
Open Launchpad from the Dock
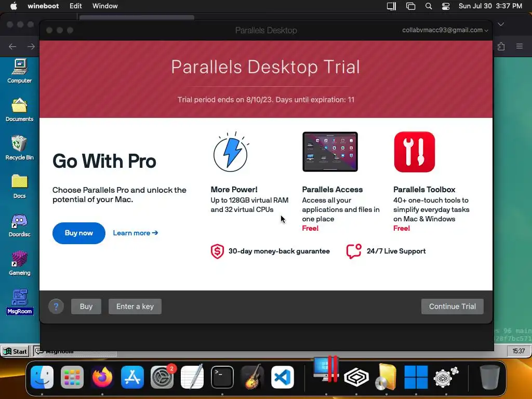(72, 377)
